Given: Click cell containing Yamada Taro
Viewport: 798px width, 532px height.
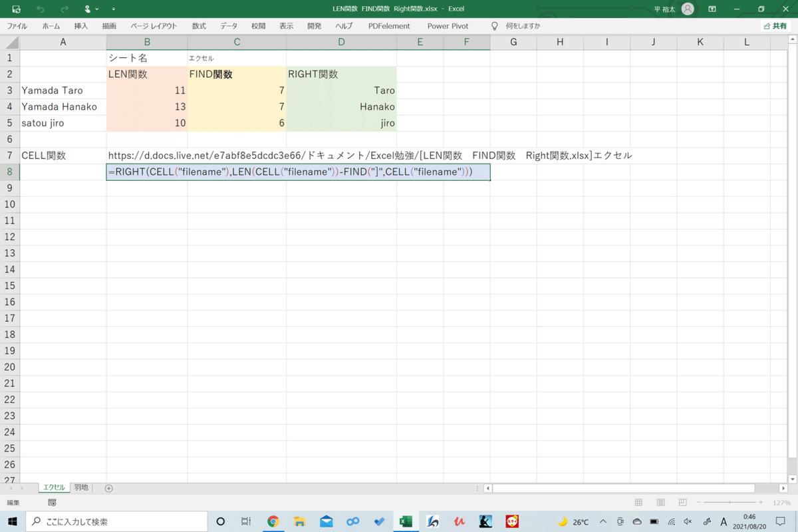Looking at the screenshot, I should 63,90.
